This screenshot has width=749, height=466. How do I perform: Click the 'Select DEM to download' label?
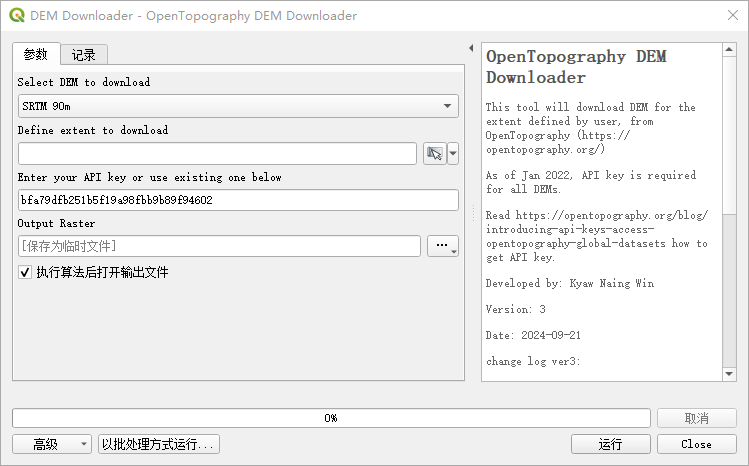[84, 82]
